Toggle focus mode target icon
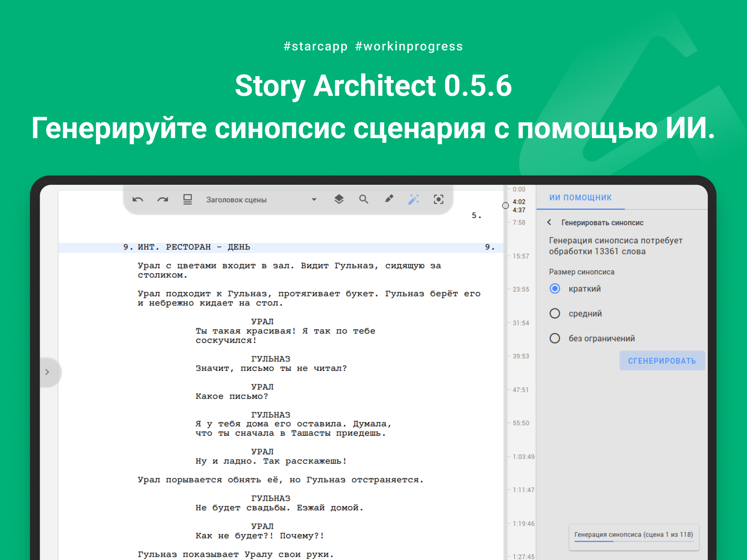 pyautogui.click(x=438, y=199)
